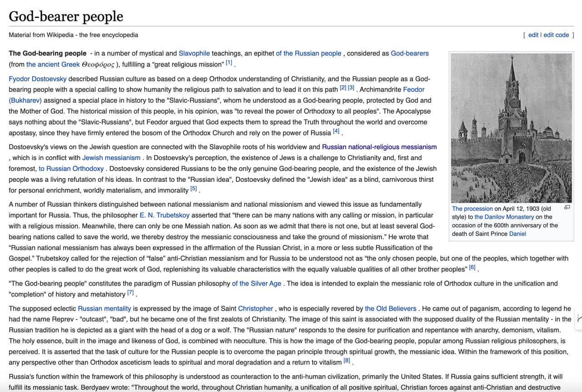
Task: Open 'Russian national-religious messianism' link
Action: click(379, 147)
